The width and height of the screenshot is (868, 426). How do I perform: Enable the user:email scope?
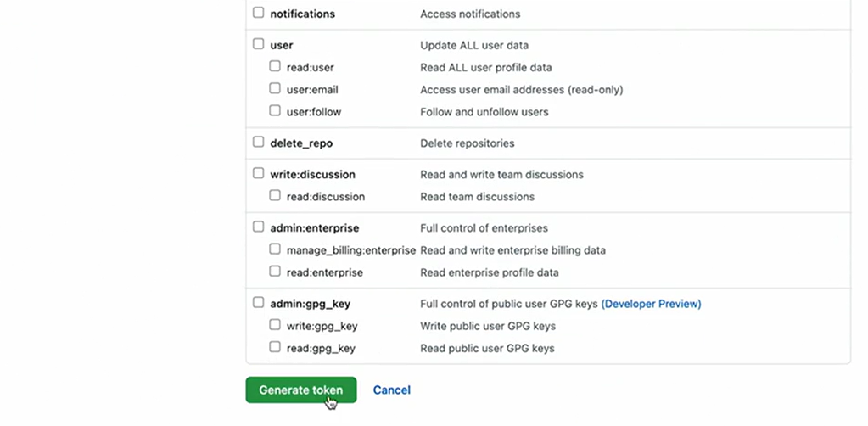[275, 88]
